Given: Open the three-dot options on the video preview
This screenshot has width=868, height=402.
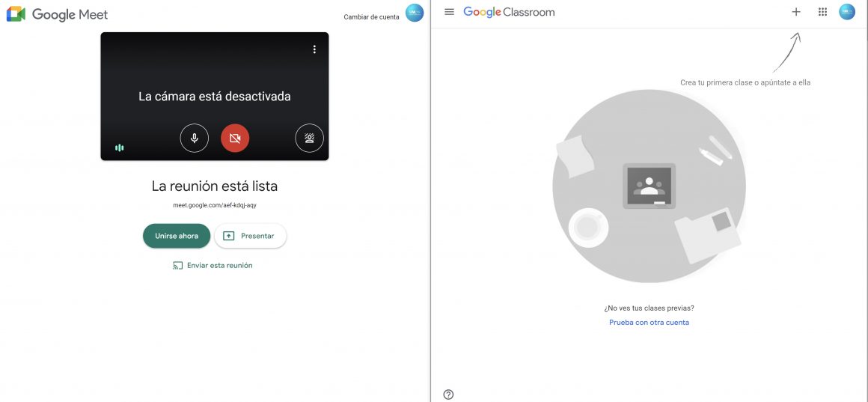Looking at the screenshot, I should (x=314, y=49).
